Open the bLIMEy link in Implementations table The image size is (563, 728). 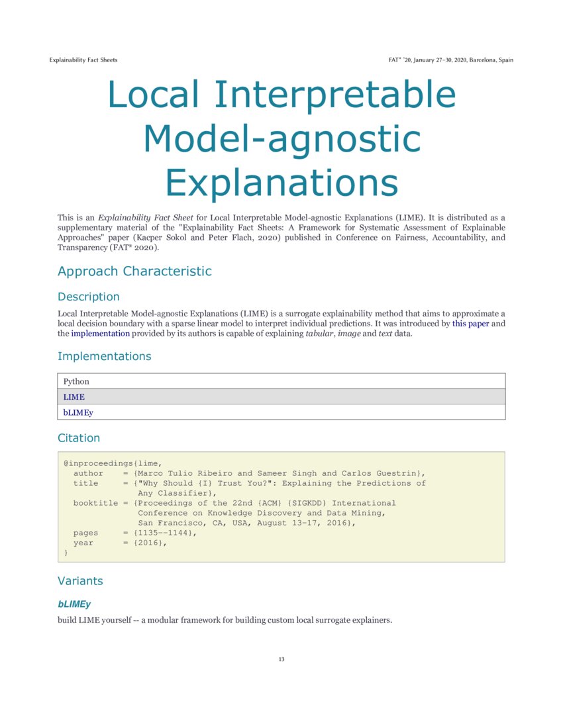(78, 412)
